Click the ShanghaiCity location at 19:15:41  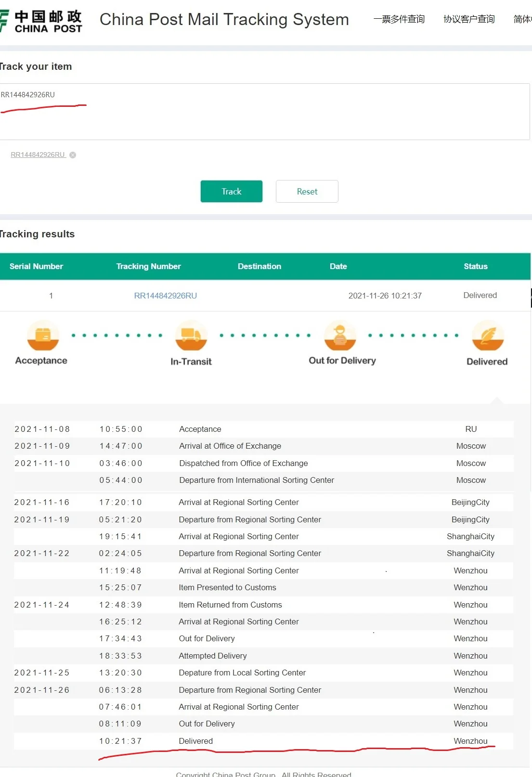(470, 536)
